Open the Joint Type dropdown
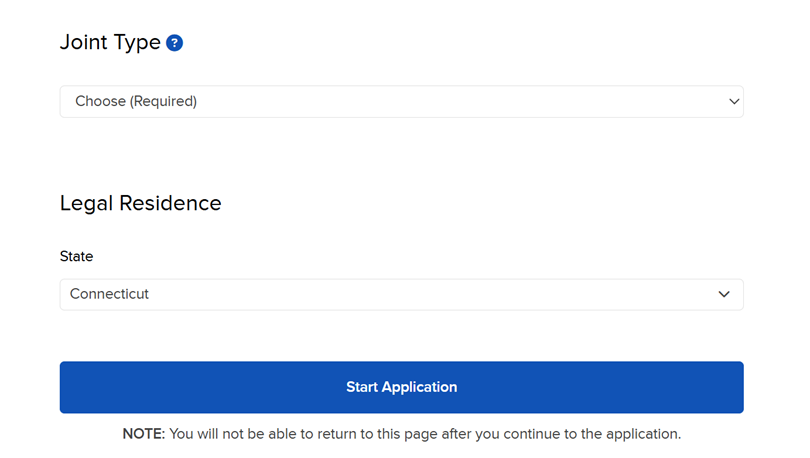The image size is (810, 458). click(x=401, y=101)
